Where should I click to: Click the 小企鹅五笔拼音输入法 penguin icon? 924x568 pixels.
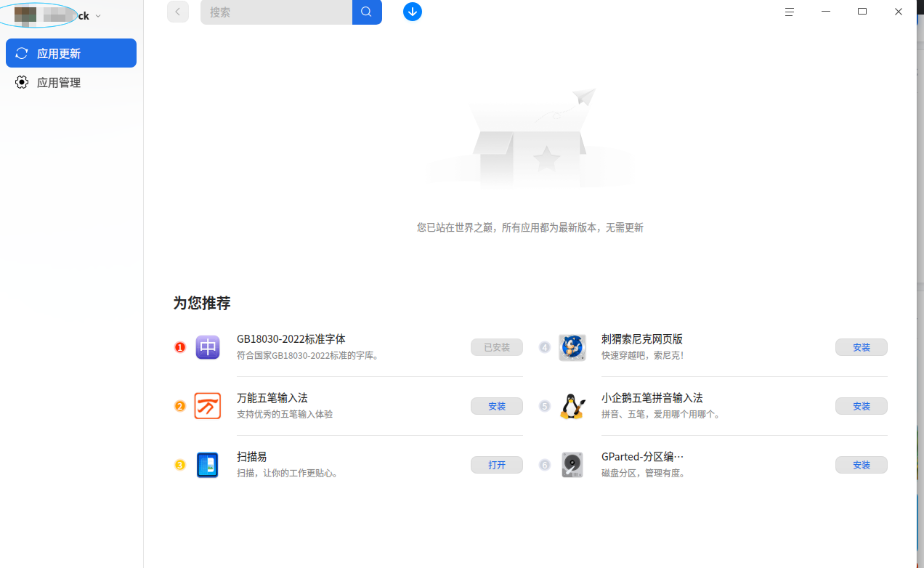pos(572,406)
